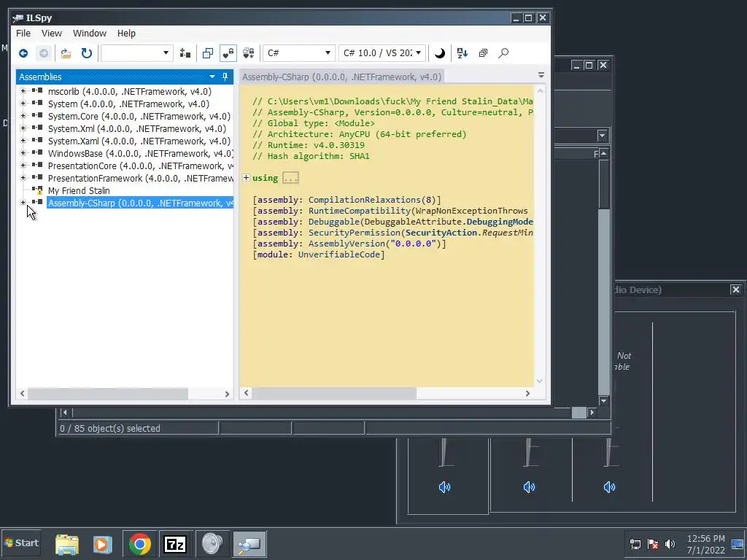Image resolution: width=747 pixels, height=560 pixels.
Task: Mute the first mixer channel speaker icon
Action: [444, 486]
